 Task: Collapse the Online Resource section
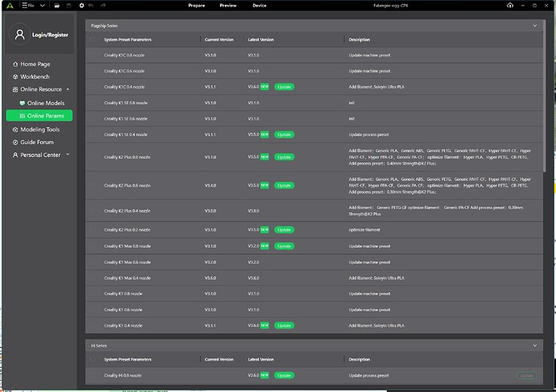(68, 89)
